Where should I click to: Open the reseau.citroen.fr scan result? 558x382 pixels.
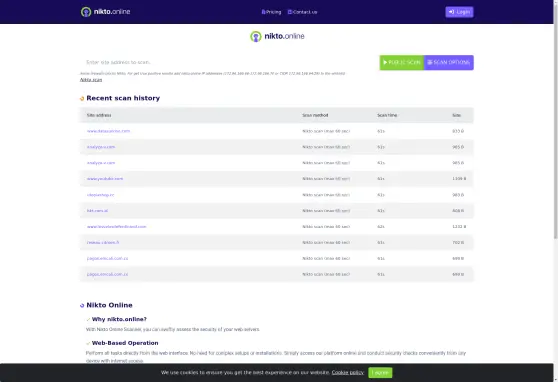click(103, 242)
